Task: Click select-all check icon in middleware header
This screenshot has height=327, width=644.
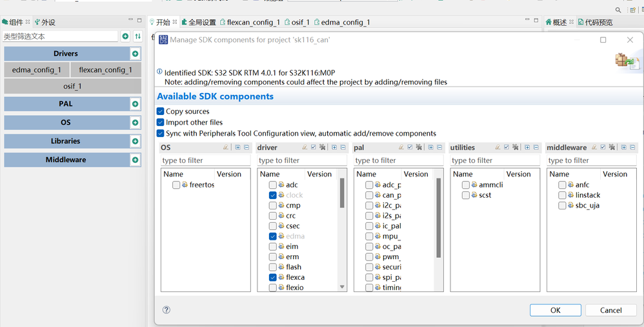Action: pos(603,147)
